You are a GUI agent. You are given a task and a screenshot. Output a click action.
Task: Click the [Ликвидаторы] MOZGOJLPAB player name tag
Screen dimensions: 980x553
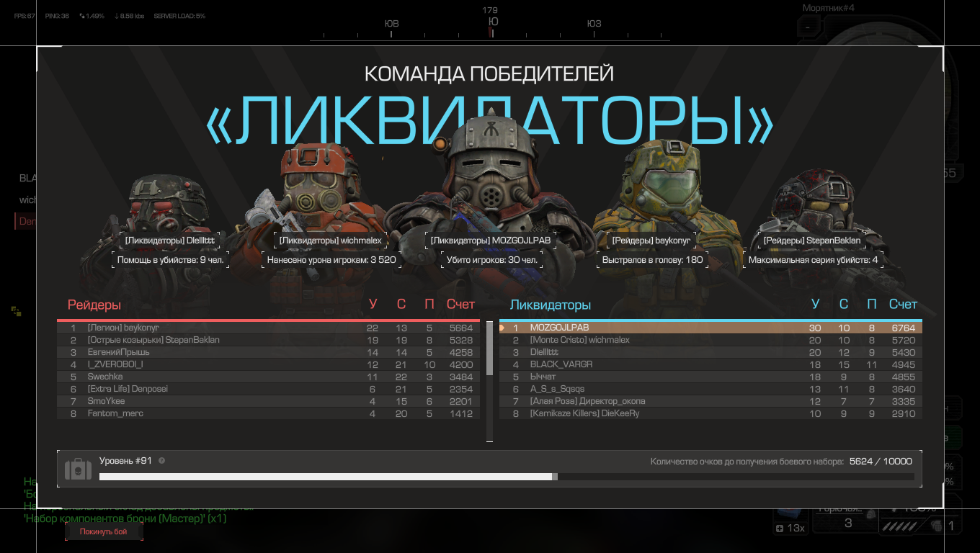[491, 240]
